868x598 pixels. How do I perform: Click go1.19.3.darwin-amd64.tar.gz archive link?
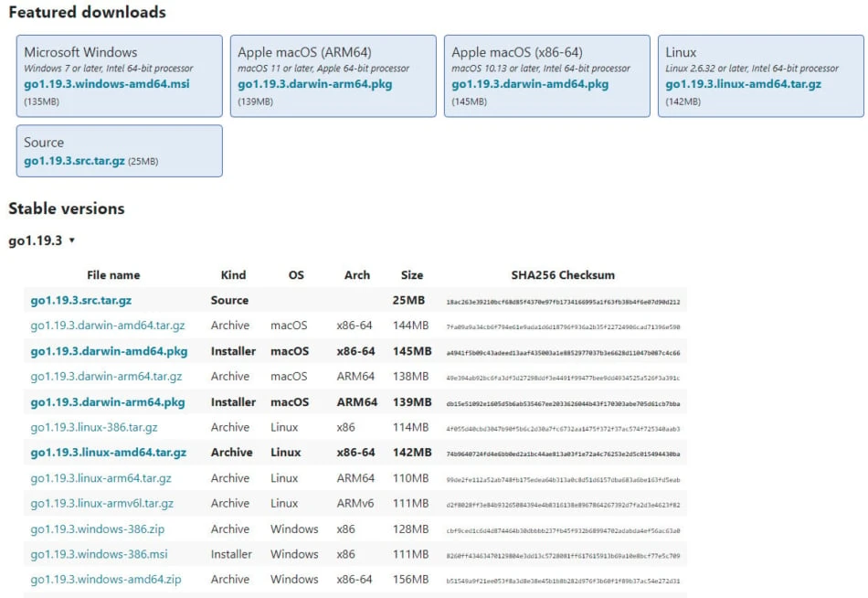[108, 326]
